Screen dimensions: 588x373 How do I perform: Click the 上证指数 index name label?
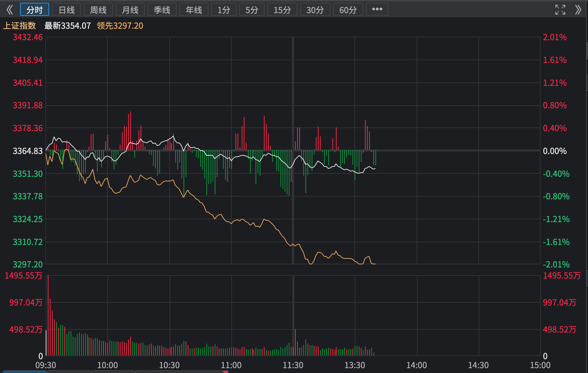click(20, 26)
